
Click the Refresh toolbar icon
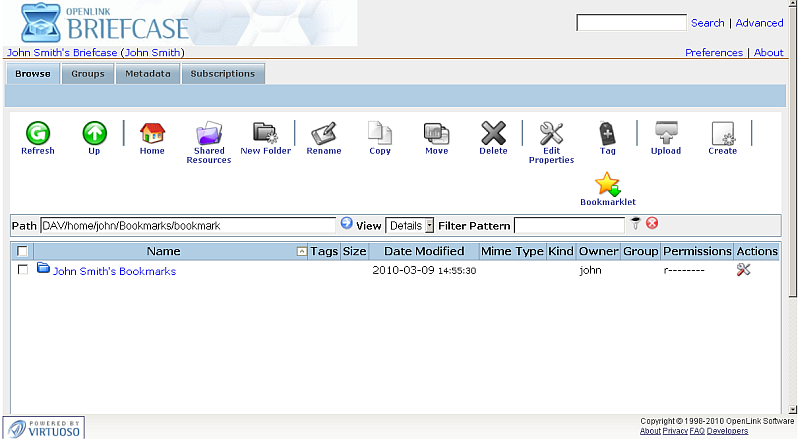pos(38,134)
